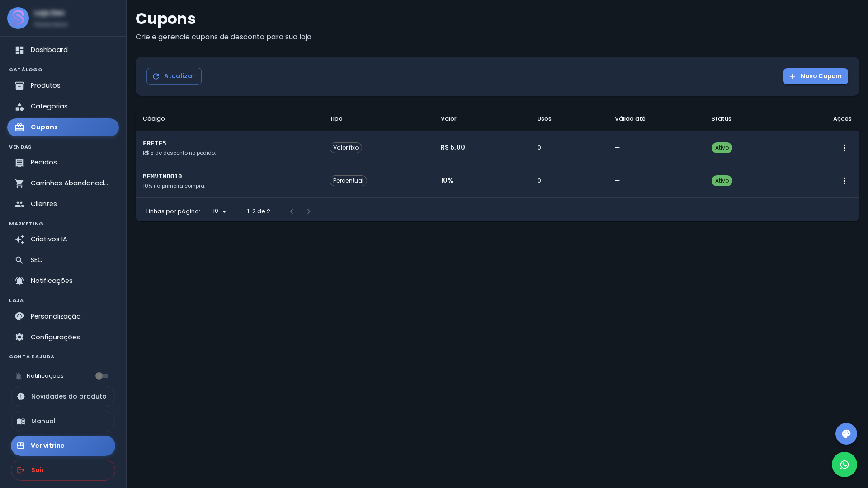The image size is (868, 488).
Task: Click the Ativo status of FRETE5
Action: 722,148
